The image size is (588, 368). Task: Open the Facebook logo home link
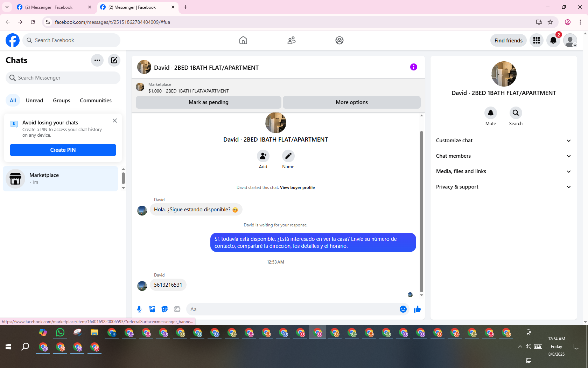[13, 40]
